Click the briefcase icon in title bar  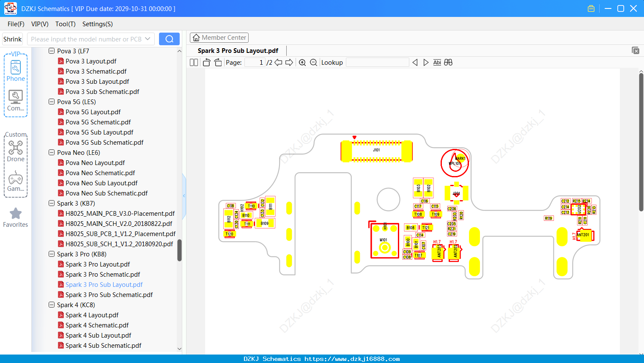coord(591,8)
